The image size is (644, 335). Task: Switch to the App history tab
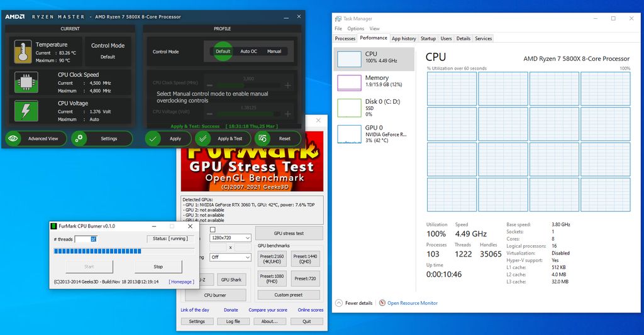[x=404, y=38]
